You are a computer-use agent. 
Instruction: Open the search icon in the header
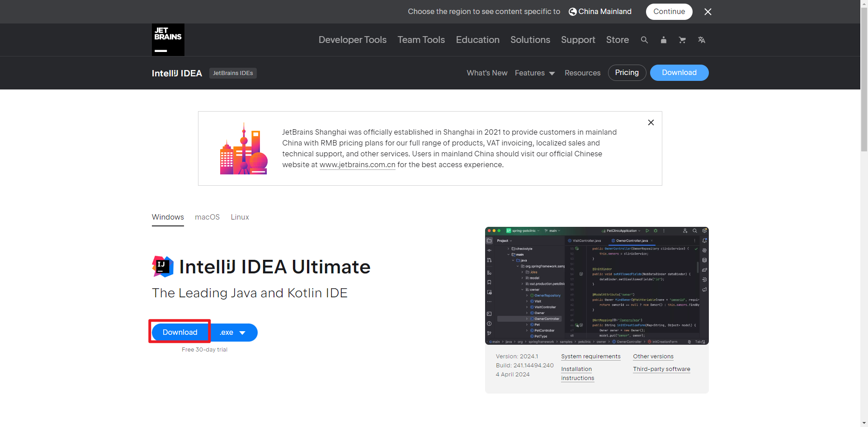click(x=644, y=40)
